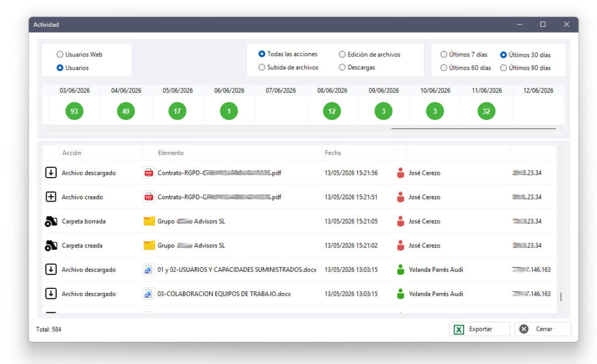Viewport: 597px width, 364px height.
Task: Click timestamp 13/05/2026 15:21:05
Action: click(351, 221)
